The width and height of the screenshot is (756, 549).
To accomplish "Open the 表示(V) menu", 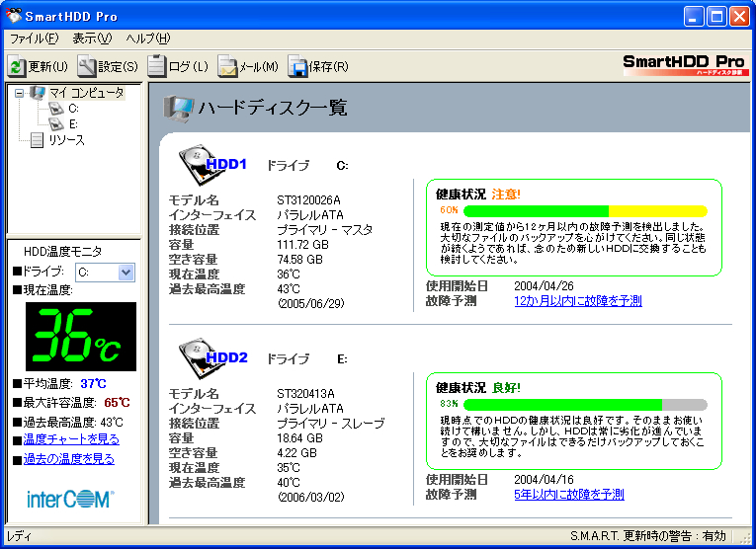I will [92, 39].
